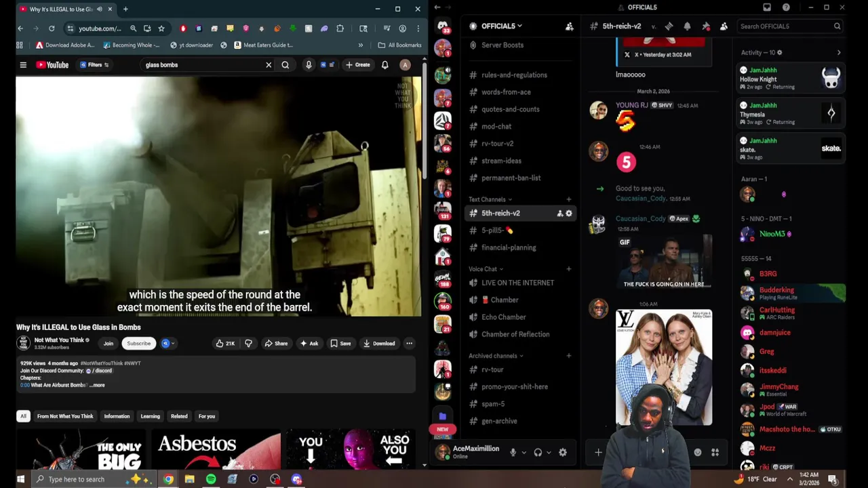Click the YouTube search magnifier button
The image size is (868, 488).
[285, 65]
